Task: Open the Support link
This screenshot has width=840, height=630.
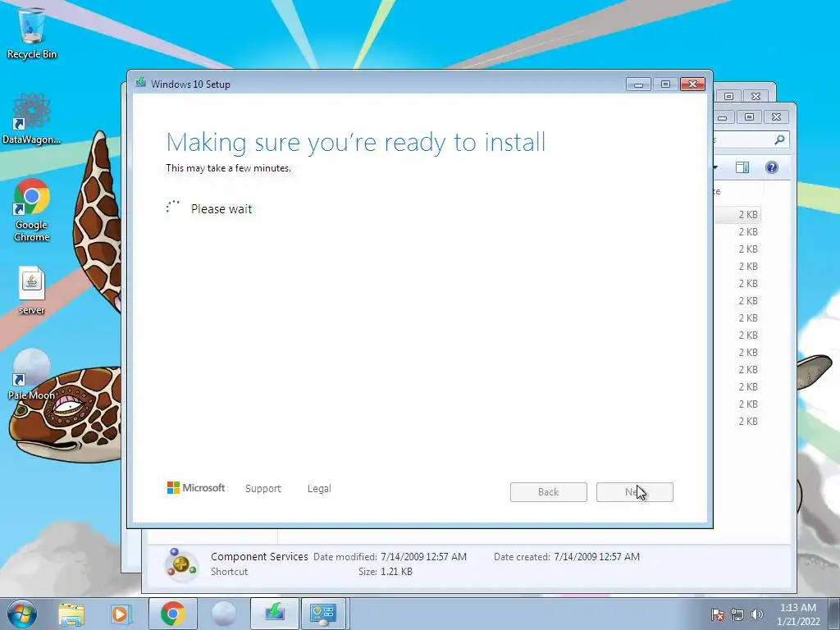Action: tap(263, 489)
